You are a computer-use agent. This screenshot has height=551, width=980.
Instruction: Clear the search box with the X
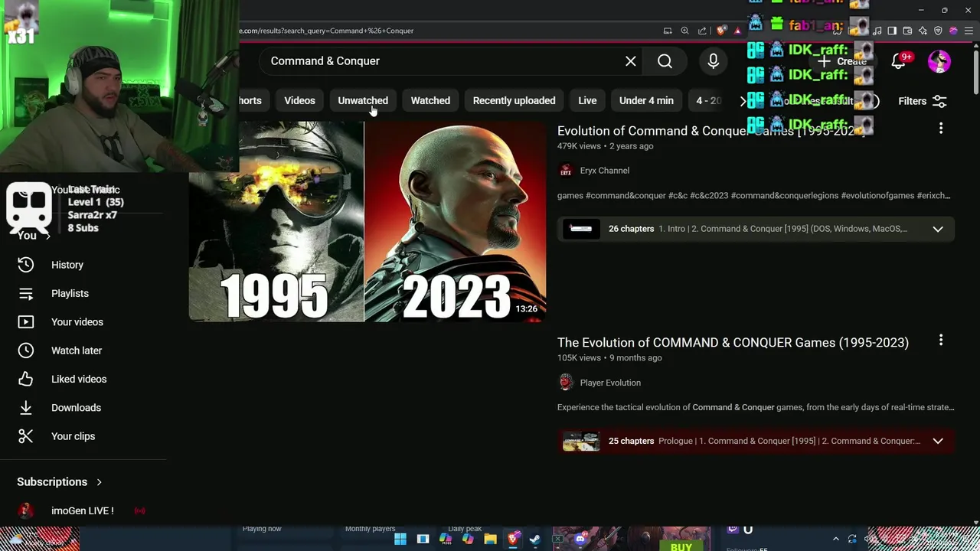pos(631,61)
